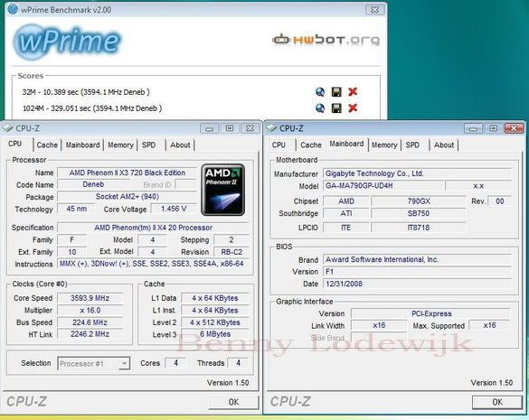Click the Multiplier x 16.0 value
Screen dimensions: 529x420
[x=90, y=310]
